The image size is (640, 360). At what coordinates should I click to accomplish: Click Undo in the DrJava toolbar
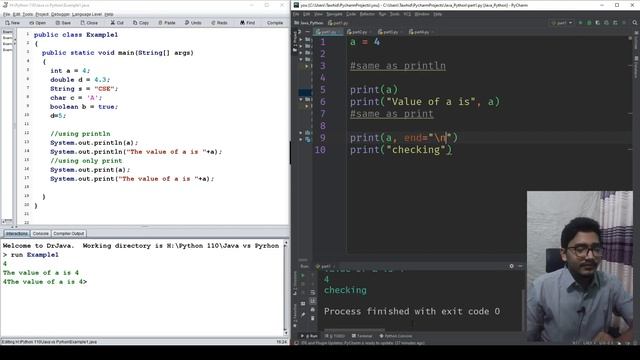point(193,23)
